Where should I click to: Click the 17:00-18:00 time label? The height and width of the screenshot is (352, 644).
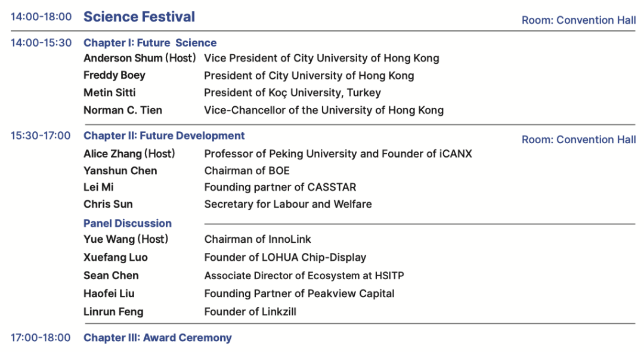41,338
